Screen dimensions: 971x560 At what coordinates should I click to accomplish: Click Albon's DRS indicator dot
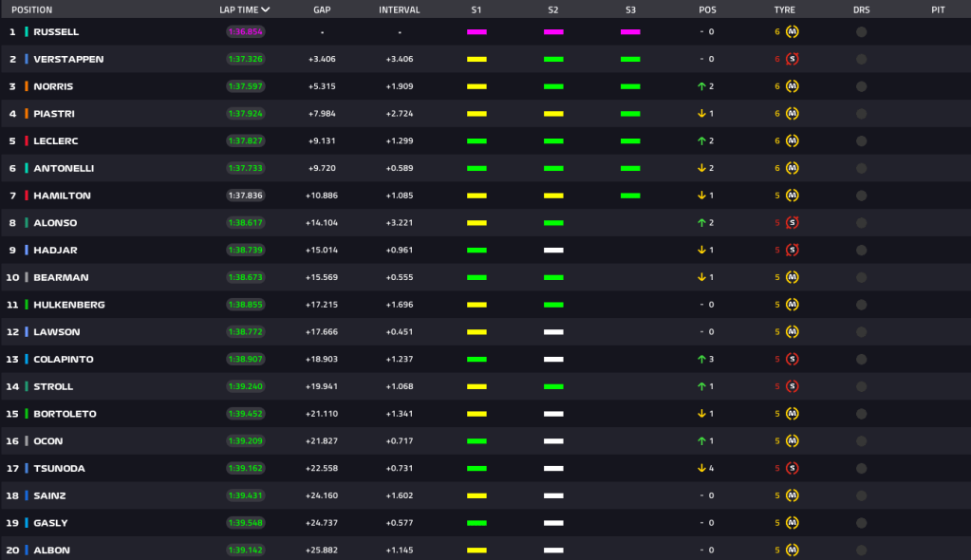click(862, 551)
